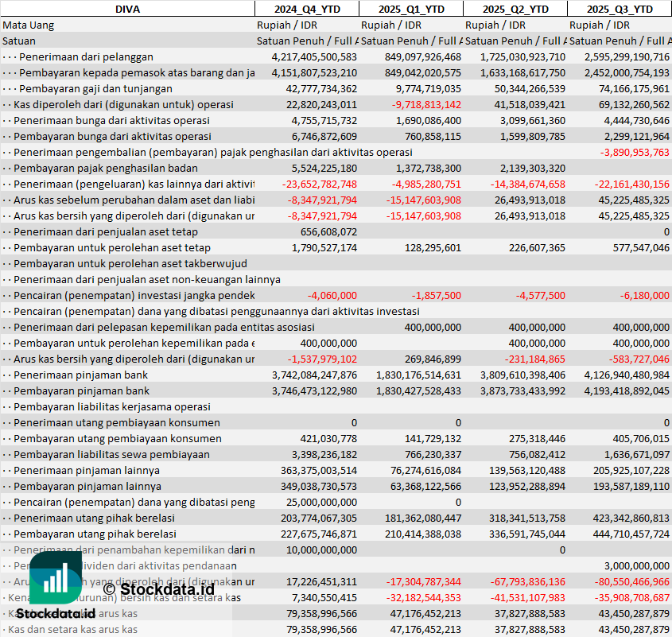Select value 363,375,003,514
The height and width of the screenshot is (637, 672).
[319, 470]
